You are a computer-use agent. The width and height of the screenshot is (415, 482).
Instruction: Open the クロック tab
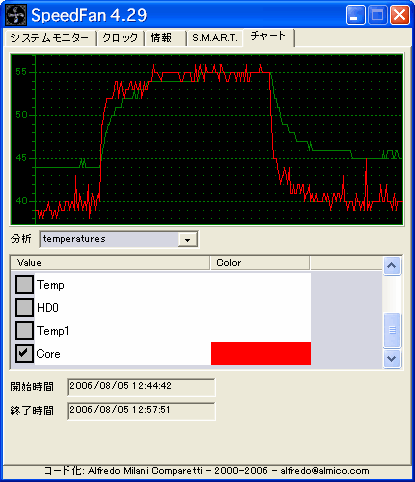click(120, 38)
